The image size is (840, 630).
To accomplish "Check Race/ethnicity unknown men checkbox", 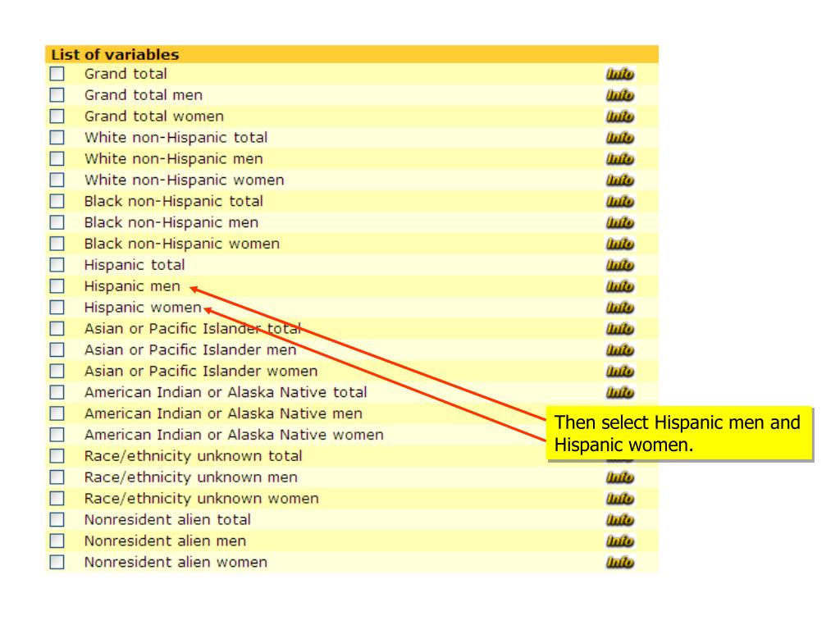I will 57,477.
